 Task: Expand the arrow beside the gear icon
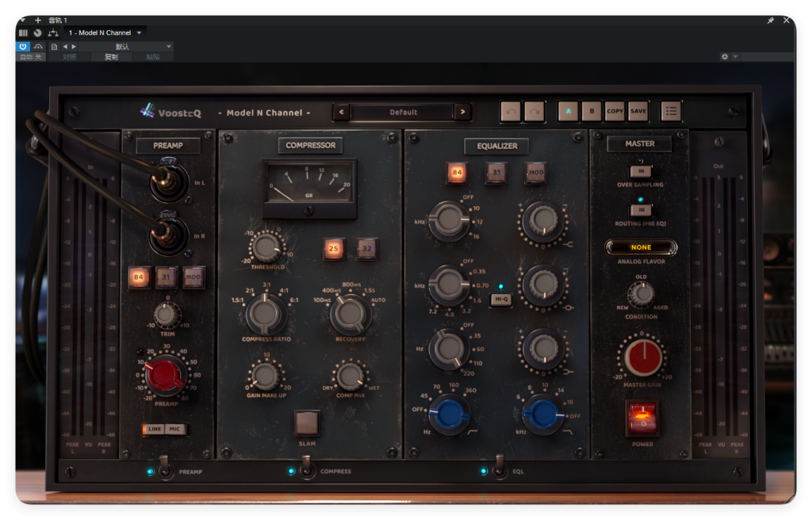[x=735, y=56]
